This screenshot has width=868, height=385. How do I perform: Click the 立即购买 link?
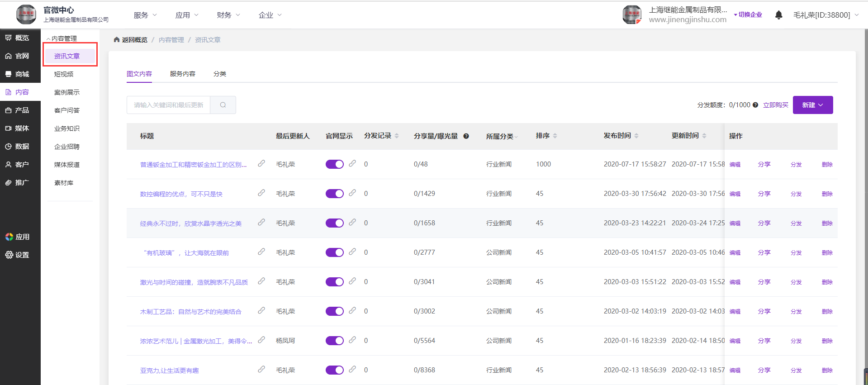(x=776, y=105)
